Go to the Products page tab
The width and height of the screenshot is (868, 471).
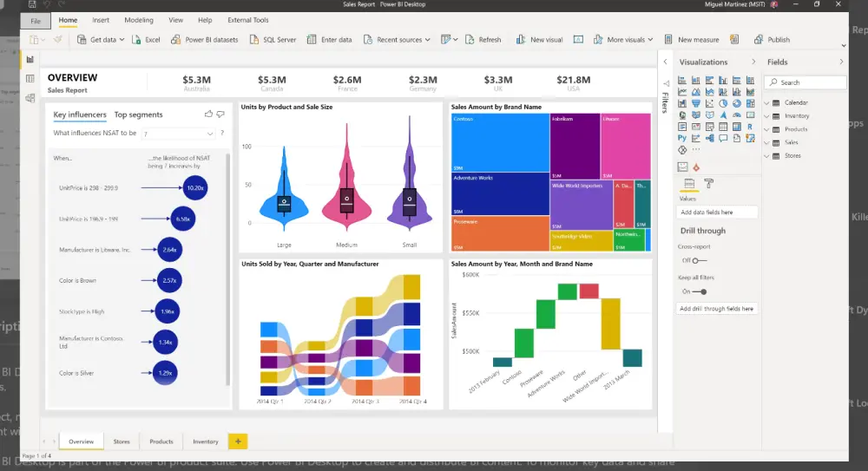coord(161,442)
